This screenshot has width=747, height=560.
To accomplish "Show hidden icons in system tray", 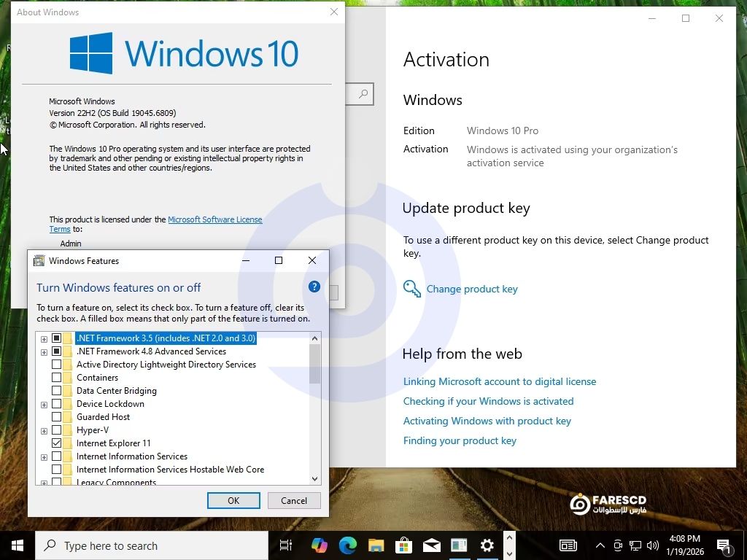I will (600, 545).
